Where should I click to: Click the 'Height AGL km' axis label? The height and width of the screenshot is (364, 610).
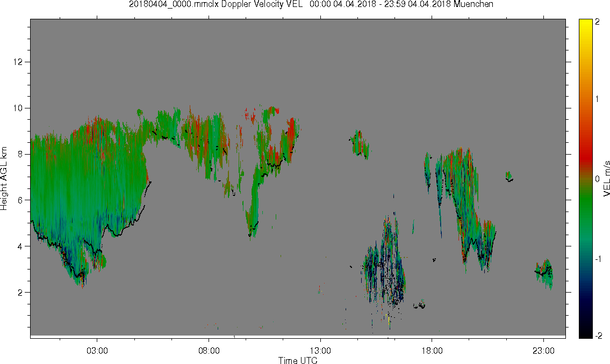pyautogui.click(x=4, y=178)
